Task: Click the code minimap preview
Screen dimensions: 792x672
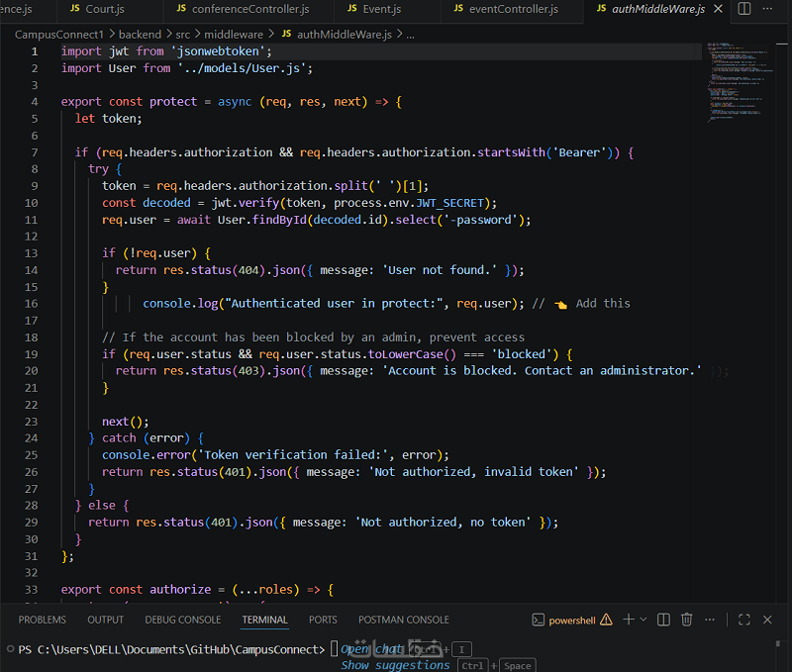Action: pyautogui.click(x=738, y=83)
